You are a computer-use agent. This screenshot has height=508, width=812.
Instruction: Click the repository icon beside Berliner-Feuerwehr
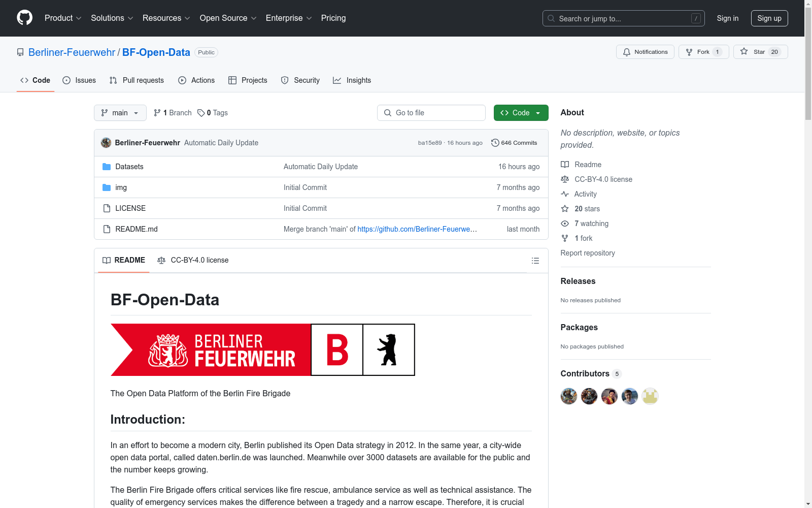[20, 52]
